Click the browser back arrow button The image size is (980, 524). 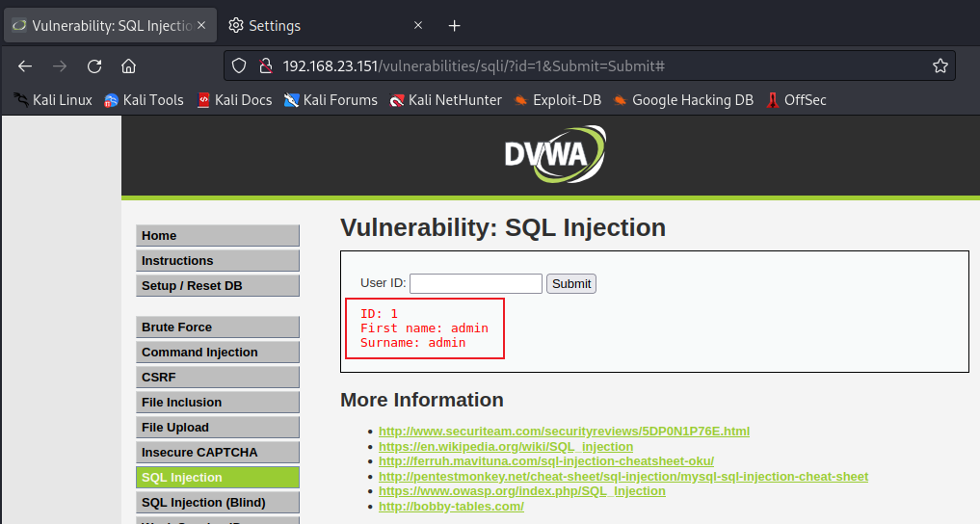(25, 66)
